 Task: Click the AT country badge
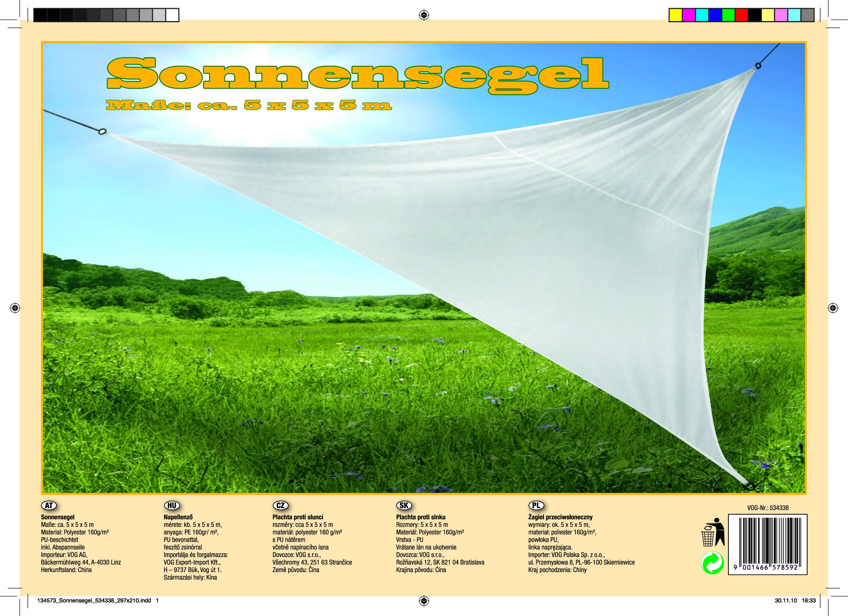[48, 505]
